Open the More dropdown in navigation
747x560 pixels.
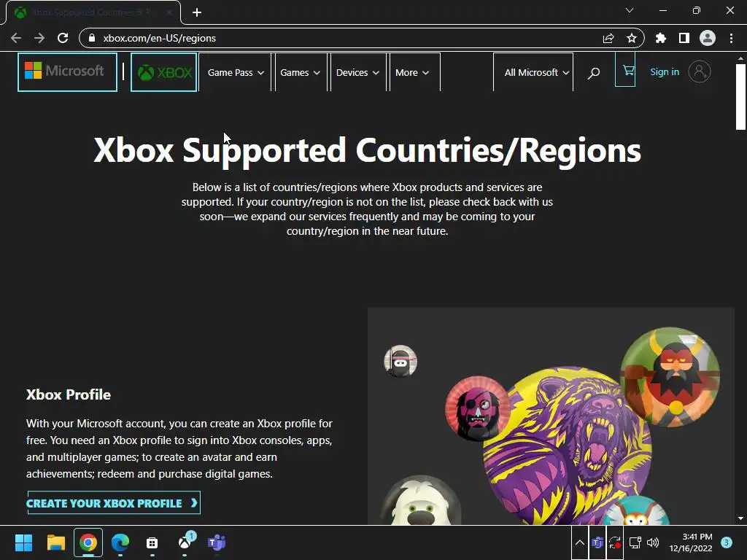[x=413, y=72]
